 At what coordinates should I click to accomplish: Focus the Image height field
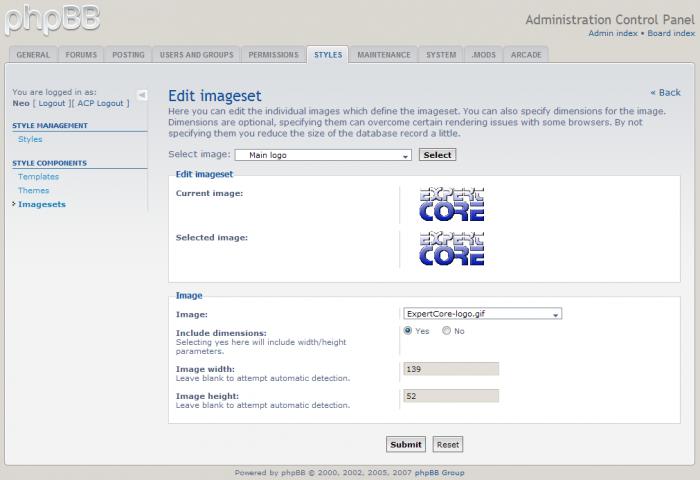pos(451,396)
